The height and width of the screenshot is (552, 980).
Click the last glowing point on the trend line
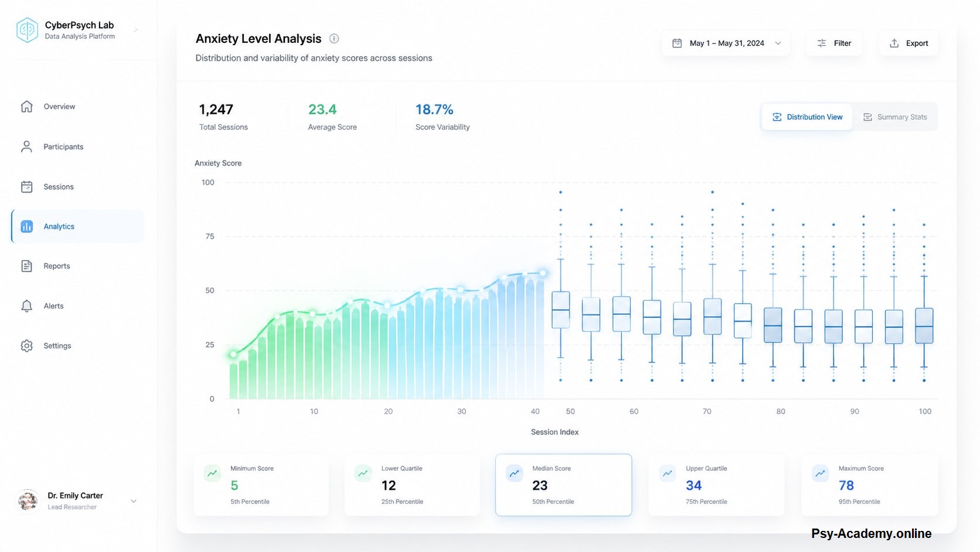coord(543,273)
